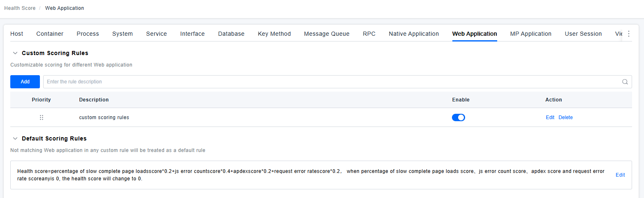Switch to the MP Application tab
The image size is (644, 198).
[530, 34]
